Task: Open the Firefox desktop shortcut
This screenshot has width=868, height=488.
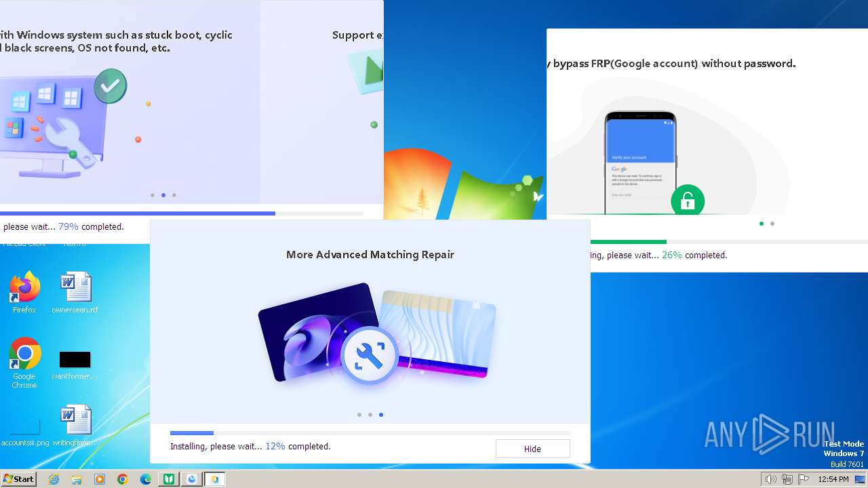Action: click(24, 292)
